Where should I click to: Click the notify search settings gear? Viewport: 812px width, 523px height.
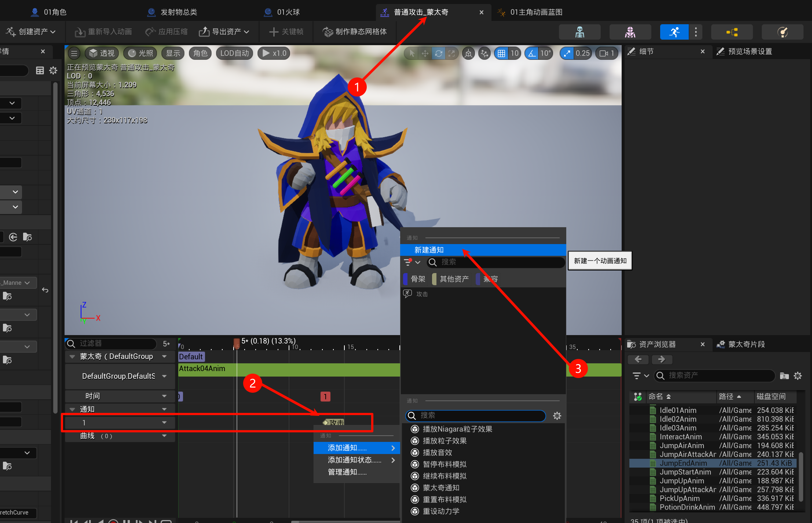coord(557,415)
